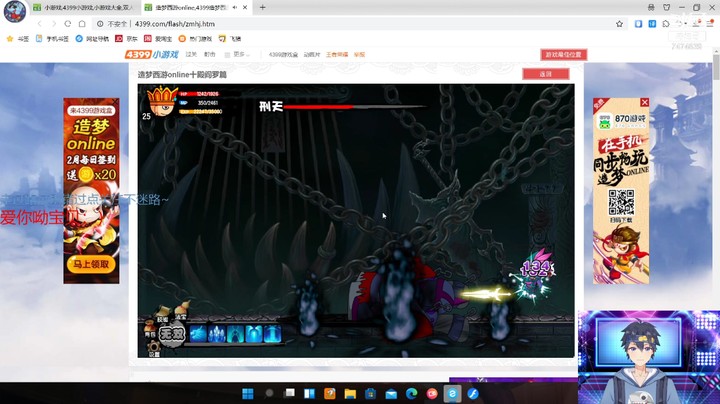
Task: Activate the second ice-spikes skill icon
Action: point(217,334)
